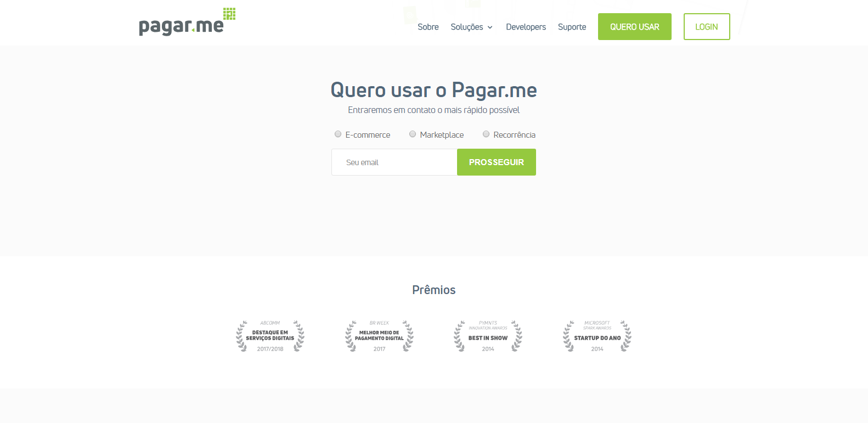Click the BR Week Melhor Meio de Pagamento award
Screen dimensions: 868x423
click(x=379, y=336)
